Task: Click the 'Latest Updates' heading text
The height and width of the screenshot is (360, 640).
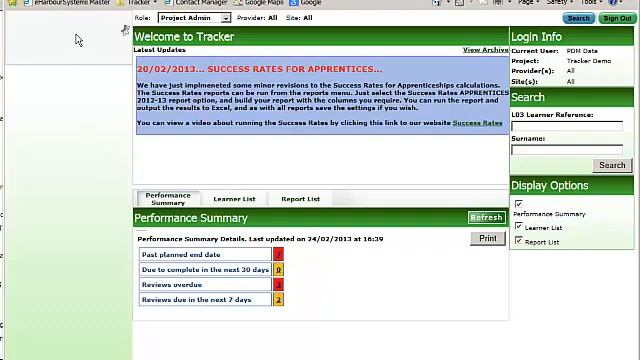Action: 160,50
